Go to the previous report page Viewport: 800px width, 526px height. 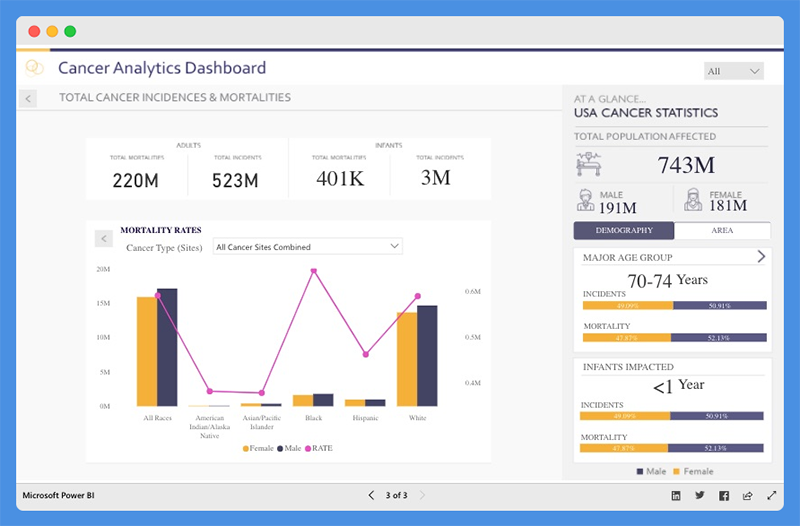pos(371,495)
